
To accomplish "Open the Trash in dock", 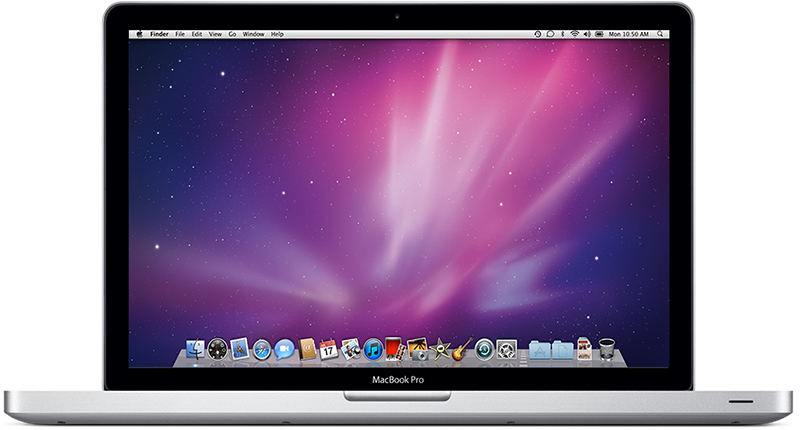I will pos(607,349).
